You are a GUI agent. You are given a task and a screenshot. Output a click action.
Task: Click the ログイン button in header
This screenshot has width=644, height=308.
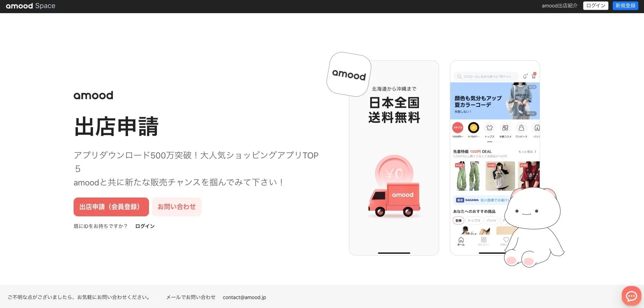coord(596,6)
